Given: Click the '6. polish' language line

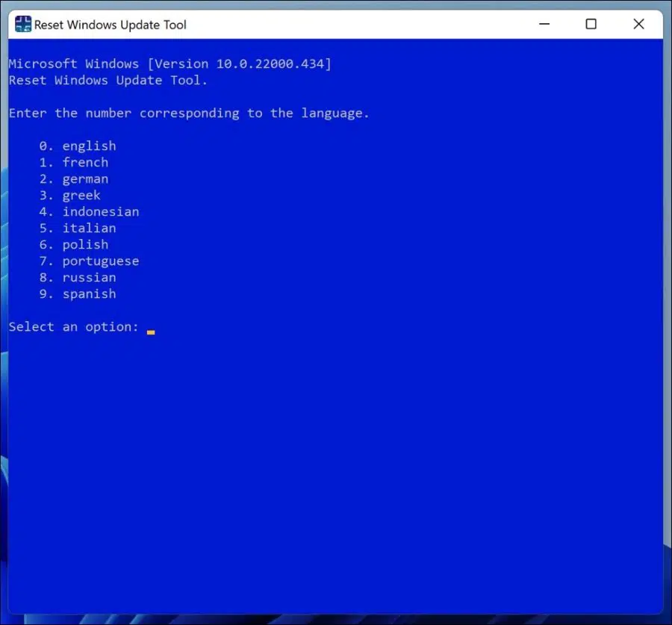Looking at the screenshot, I should coord(74,245).
